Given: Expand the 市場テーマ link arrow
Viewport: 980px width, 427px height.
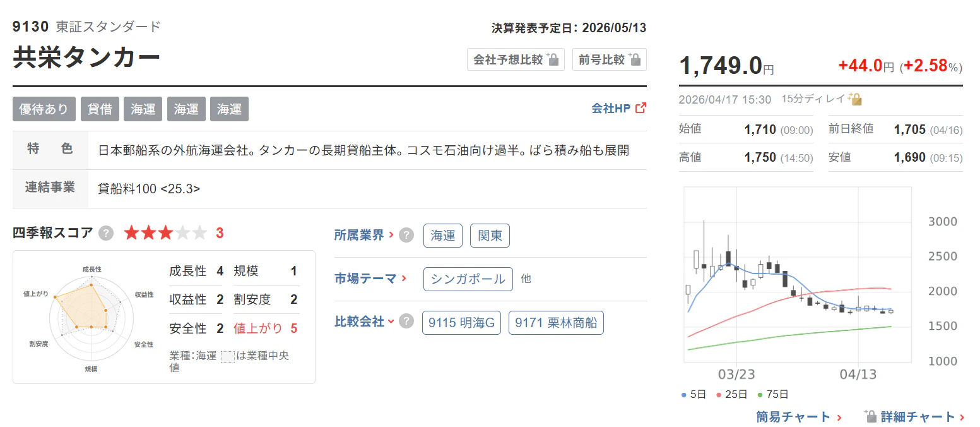Looking at the screenshot, I should (x=404, y=278).
